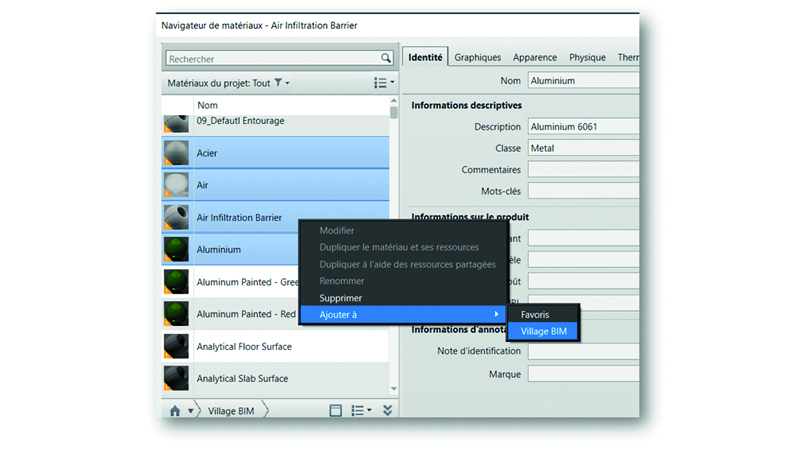
Task: Switch to the Identité tab
Action: point(425,57)
